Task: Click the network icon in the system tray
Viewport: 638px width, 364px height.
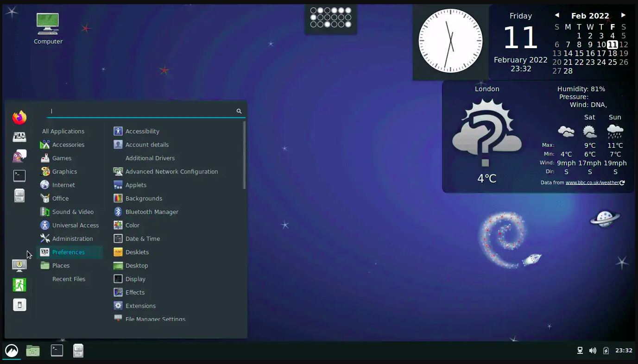Action: 580,351
